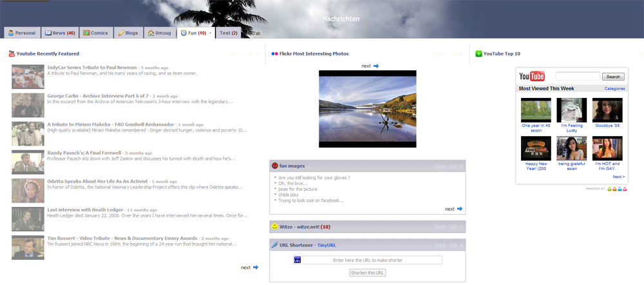644x285 pixels.
Task: Click the Witze - witze.net! widget title
Action: coord(305,227)
